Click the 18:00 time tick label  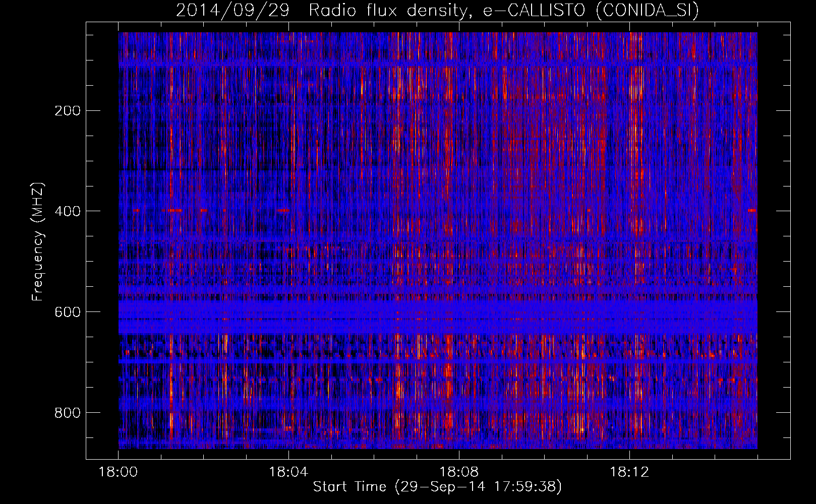[118, 472]
